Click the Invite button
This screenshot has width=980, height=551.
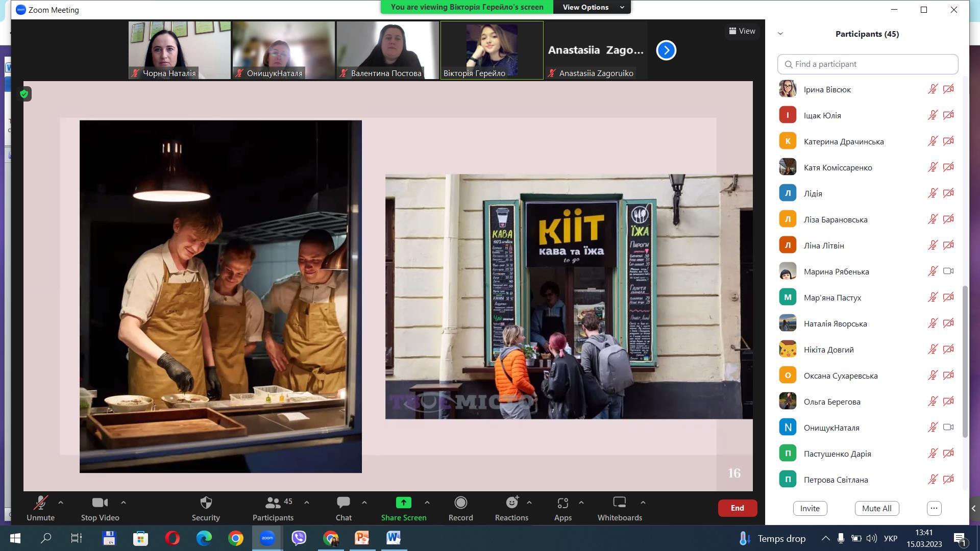(x=810, y=508)
